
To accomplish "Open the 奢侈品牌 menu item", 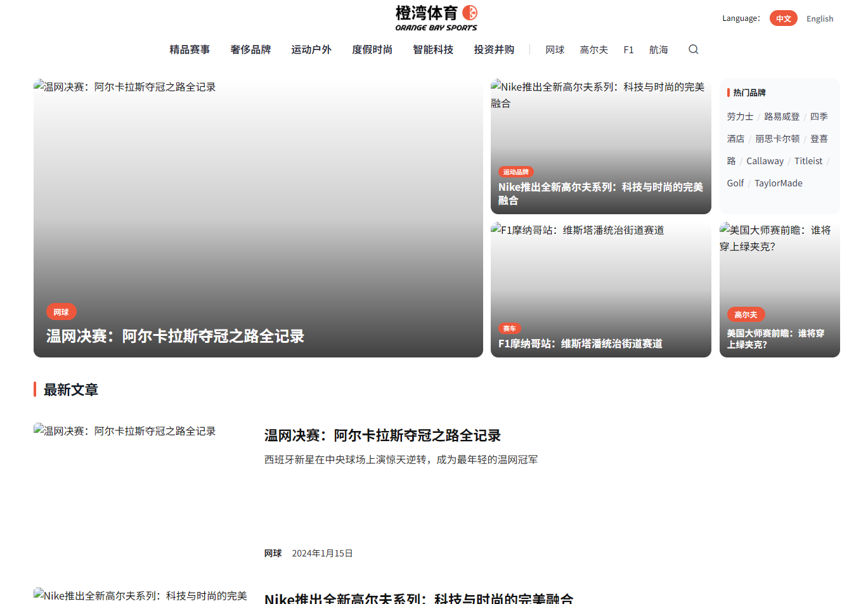I will [250, 49].
